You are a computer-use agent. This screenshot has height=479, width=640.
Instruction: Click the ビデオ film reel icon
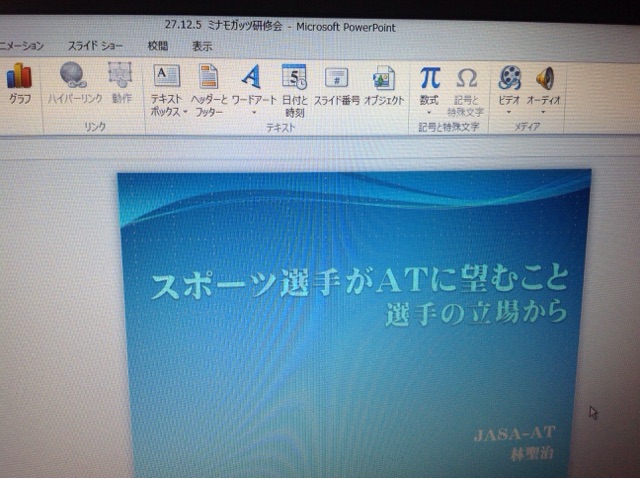[509, 78]
